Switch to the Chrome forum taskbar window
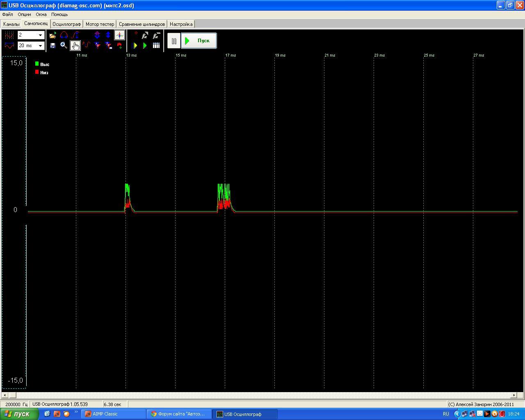This screenshot has width=525, height=420. pyautogui.click(x=179, y=414)
